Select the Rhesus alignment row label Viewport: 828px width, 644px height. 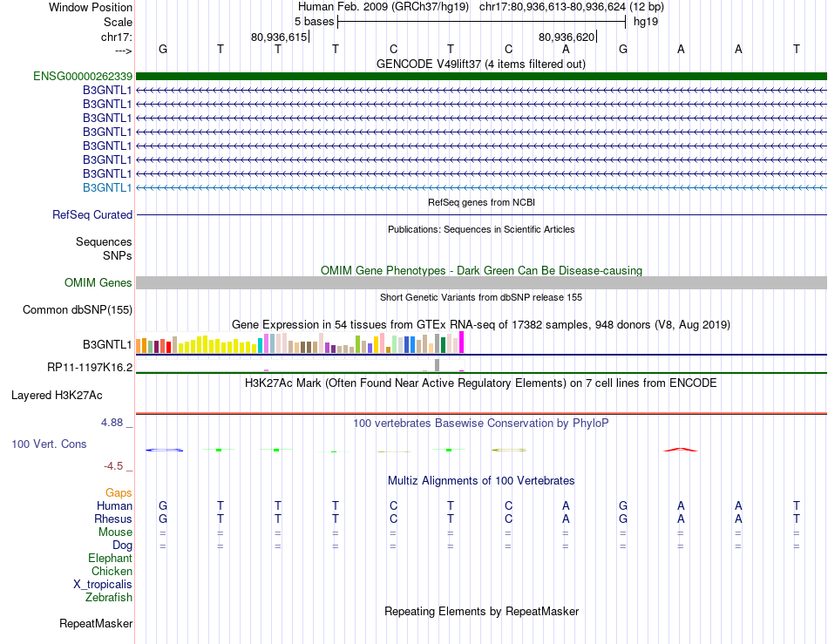pos(113,519)
